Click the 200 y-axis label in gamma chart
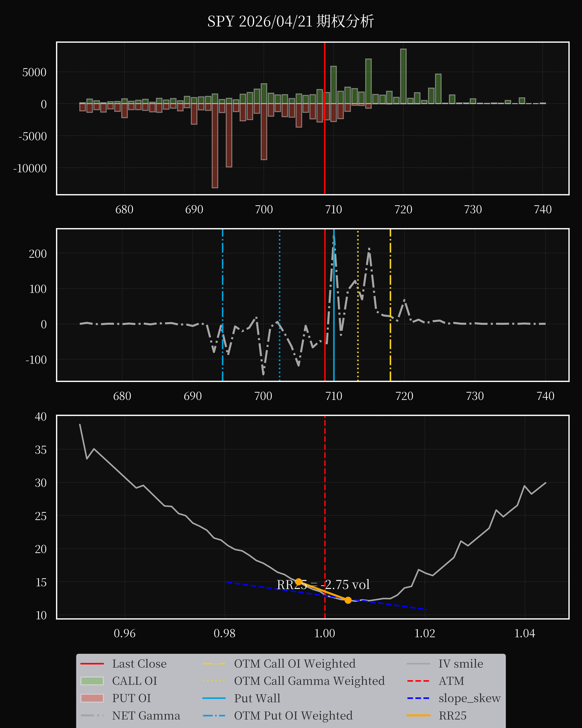The height and width of the screenshot is (728, 582). [x=38, y=254]
